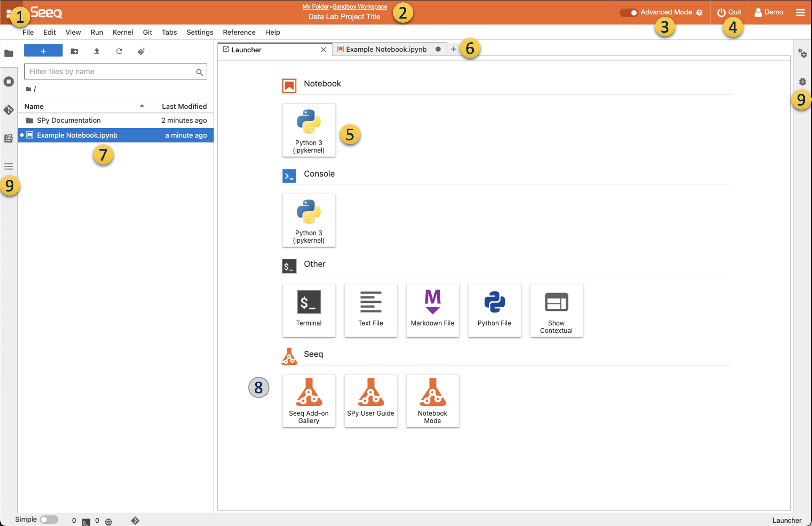The height and width of the screenshot is (526, 812).
Task: Toggle the Simple mode switch in status bar
Action: 48,519
